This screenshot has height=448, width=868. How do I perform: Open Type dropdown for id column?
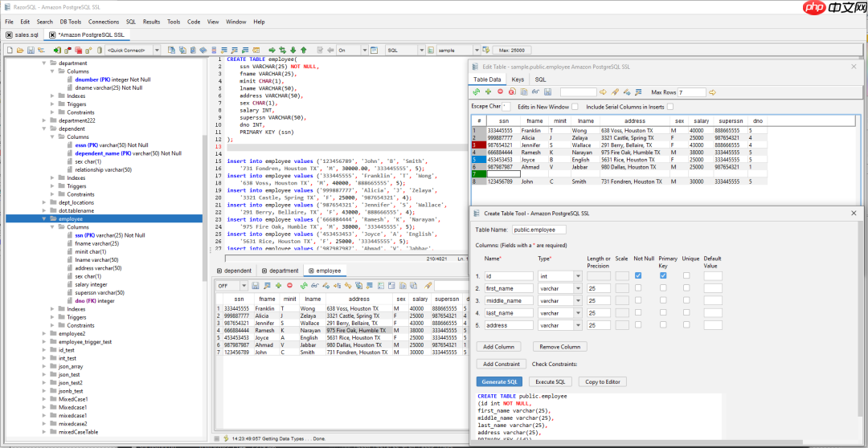[579, 275]
